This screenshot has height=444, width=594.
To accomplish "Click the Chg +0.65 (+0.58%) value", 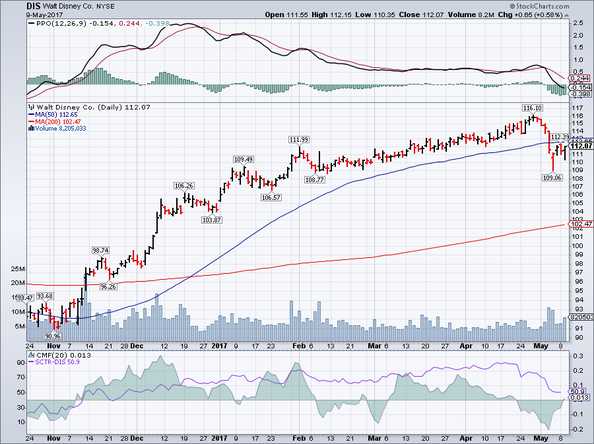I will point(530,14).
